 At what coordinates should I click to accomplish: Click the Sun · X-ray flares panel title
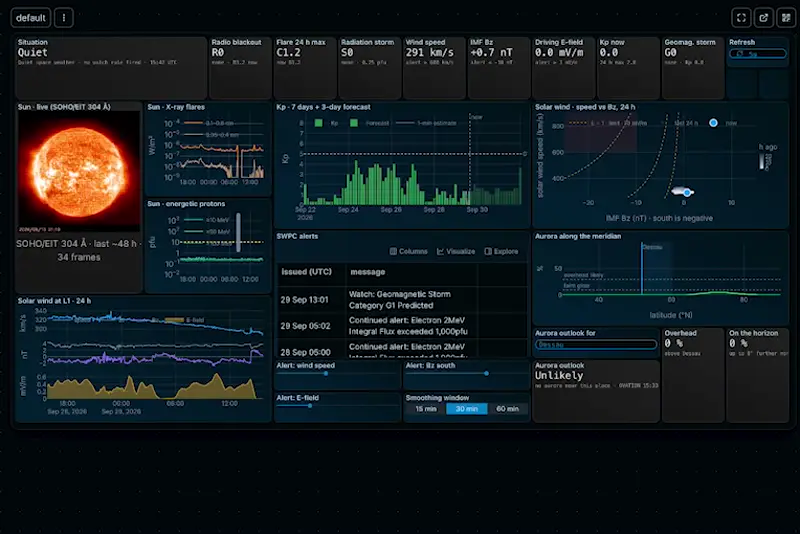coord(176,107)
